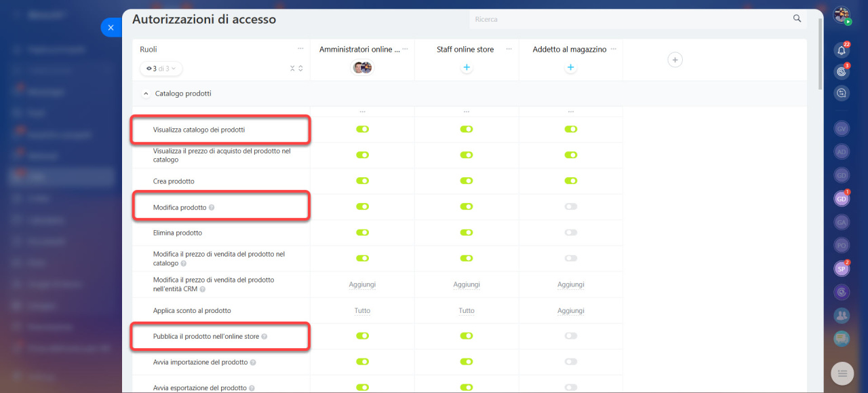
Task: Enable Modifica prodotto for Addetto al magazzino
Action: point(570,206)
